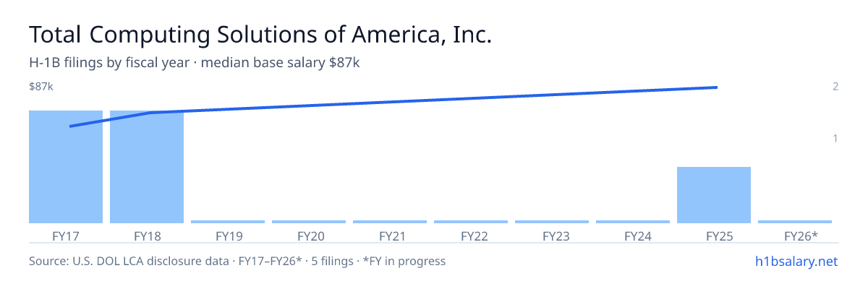Click the $87k salary axis label
This screenshot has width=868, height=289.
point(41,87)
